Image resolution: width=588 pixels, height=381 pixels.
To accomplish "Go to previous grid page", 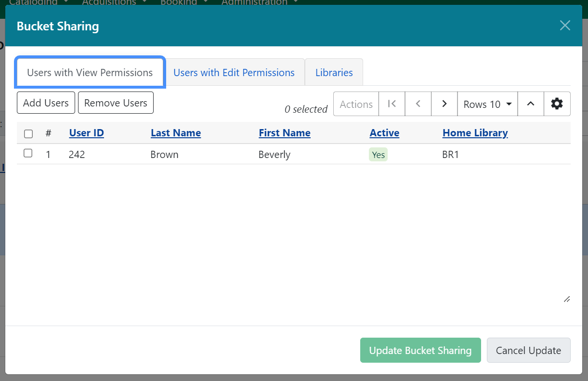I will point(418,104).
